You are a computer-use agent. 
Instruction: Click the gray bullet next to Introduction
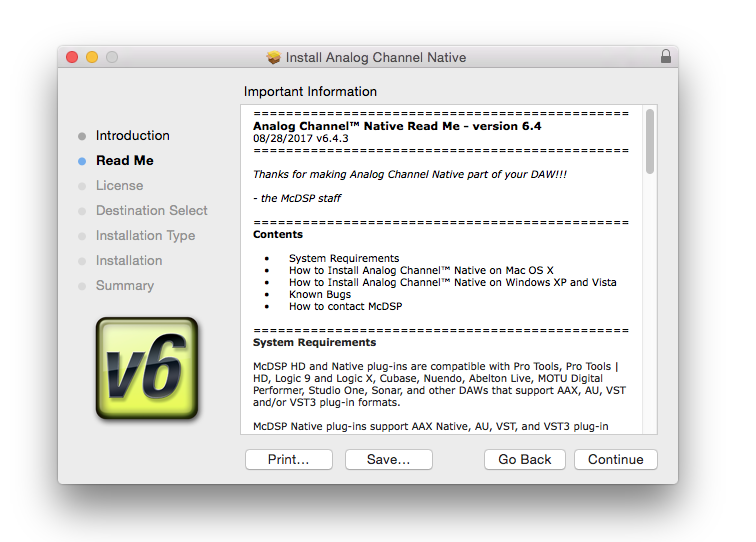(x=82, y=136)
